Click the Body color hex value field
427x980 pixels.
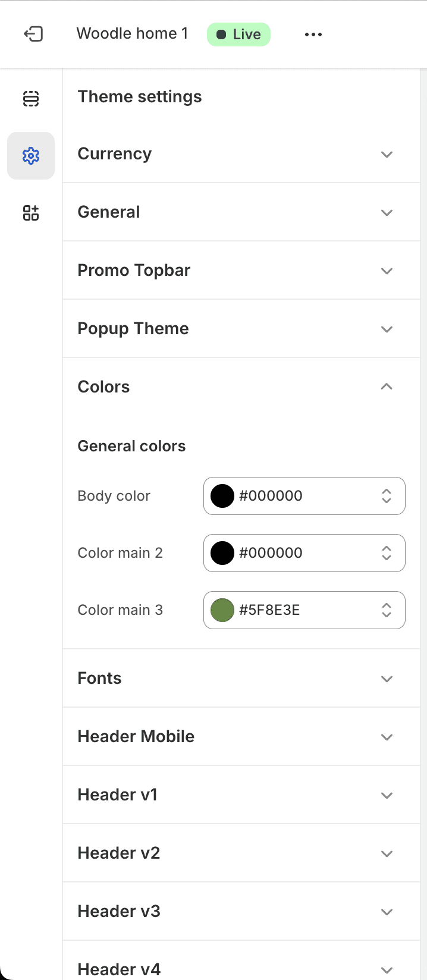point(304,496)
